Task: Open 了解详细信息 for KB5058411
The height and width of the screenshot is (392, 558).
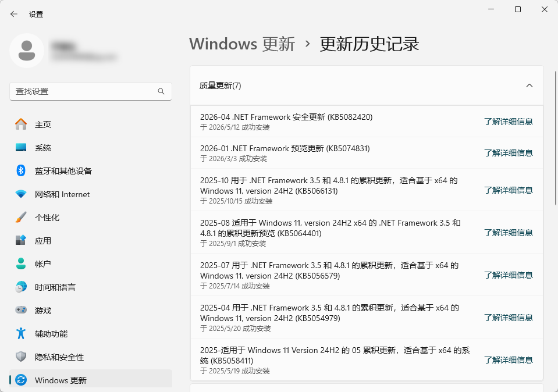Action: 508,360
